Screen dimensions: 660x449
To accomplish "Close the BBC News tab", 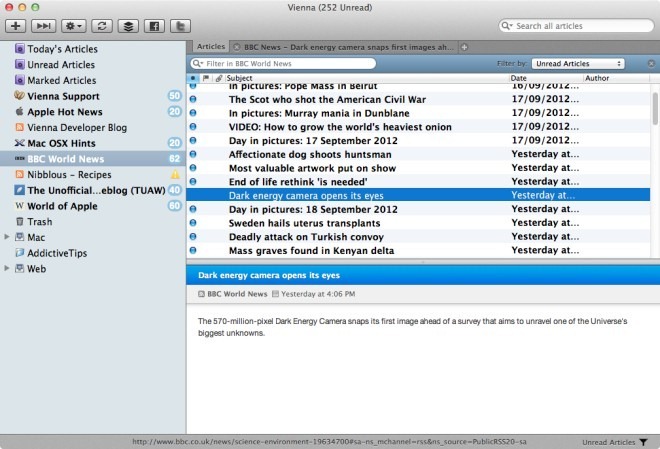I will click(x=237, y=47).
